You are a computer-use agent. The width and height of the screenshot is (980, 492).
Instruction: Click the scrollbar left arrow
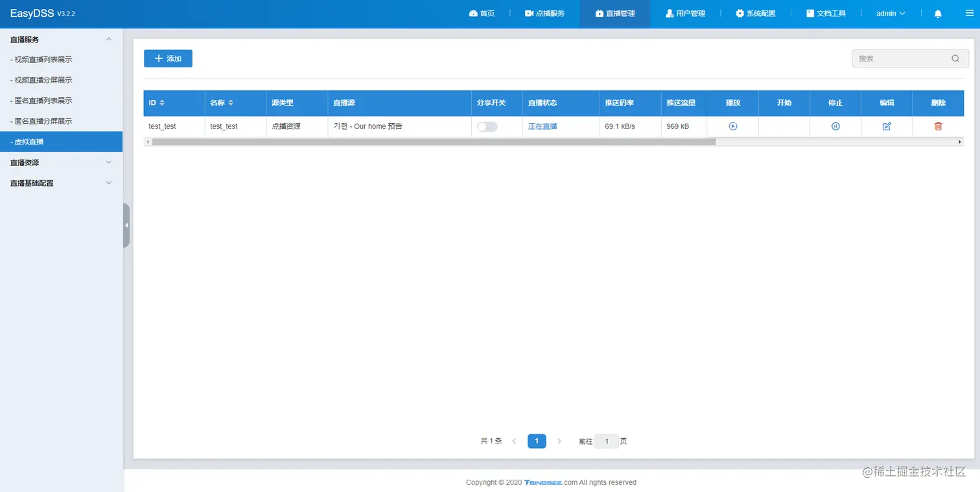[148, 141]
